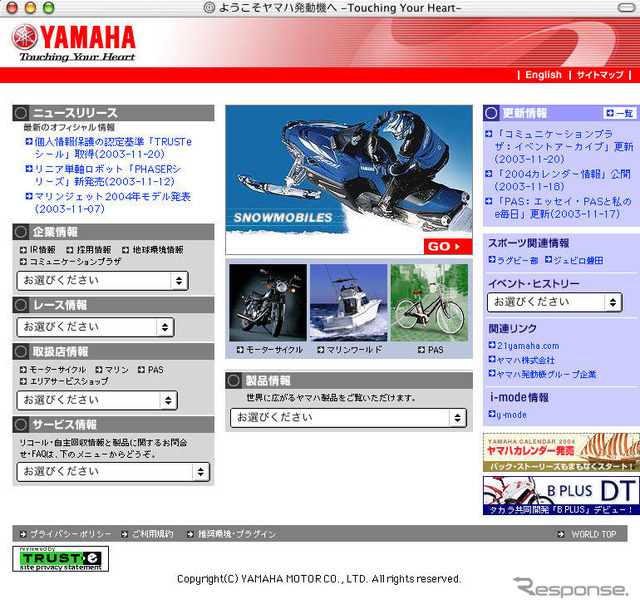Click arrow icon beside 2004カレンダー情報 update
This screenshot has height=609, width=640.
tap(489, 174)
